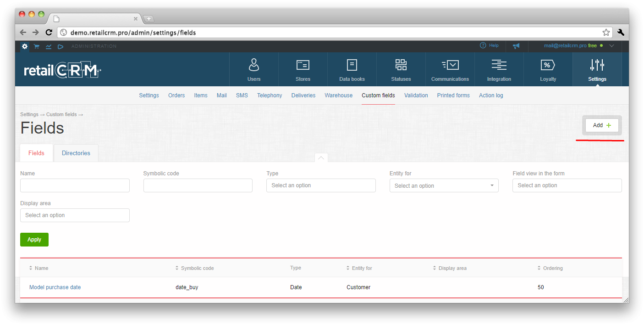Click Settings breadcrumb link

click(x=29, y=114)
